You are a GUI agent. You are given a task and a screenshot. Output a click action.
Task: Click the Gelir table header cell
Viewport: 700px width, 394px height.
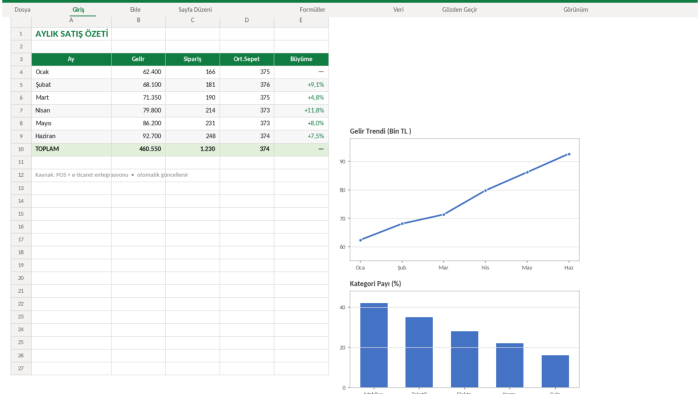138,59
